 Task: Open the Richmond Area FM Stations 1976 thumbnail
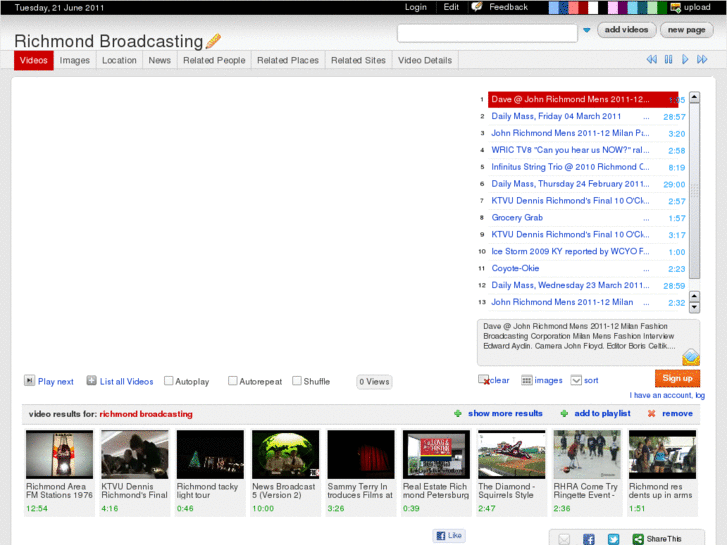[x=59, y=454]
